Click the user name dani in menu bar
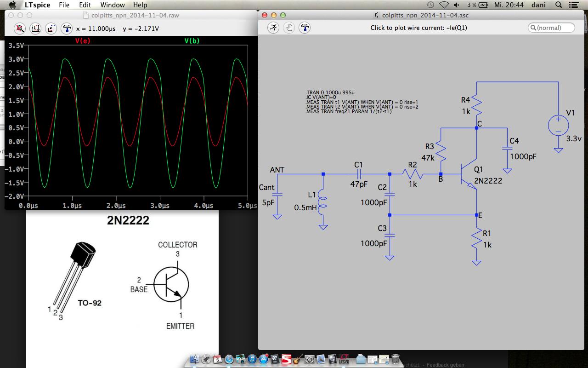 click(539, 5)
